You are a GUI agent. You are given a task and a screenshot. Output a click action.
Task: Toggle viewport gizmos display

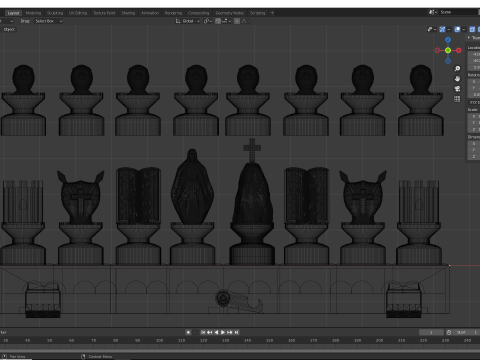point(442,29)
